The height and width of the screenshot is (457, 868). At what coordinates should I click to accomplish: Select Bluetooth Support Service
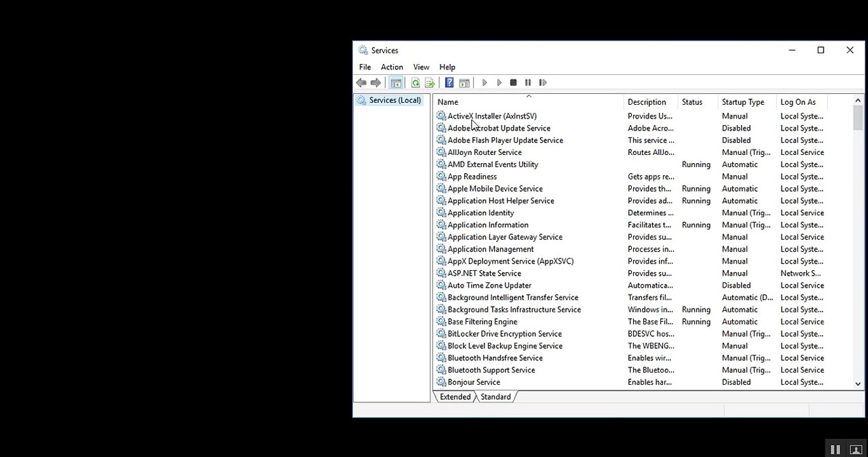click(x=491, y=370)
